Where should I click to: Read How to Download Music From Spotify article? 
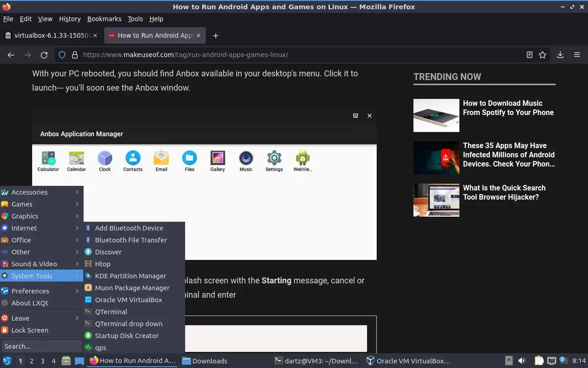pyautogui.click(x=509, y=108)
